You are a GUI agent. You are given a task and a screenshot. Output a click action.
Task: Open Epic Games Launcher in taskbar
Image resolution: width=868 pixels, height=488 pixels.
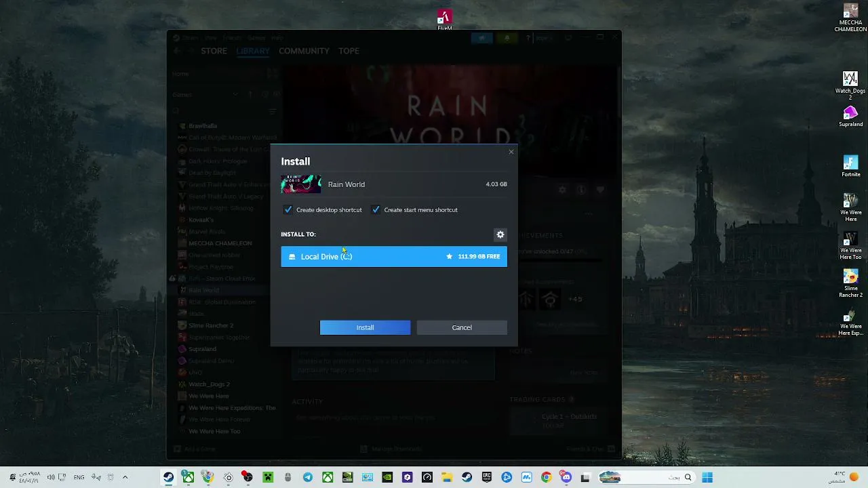(487, 478)
